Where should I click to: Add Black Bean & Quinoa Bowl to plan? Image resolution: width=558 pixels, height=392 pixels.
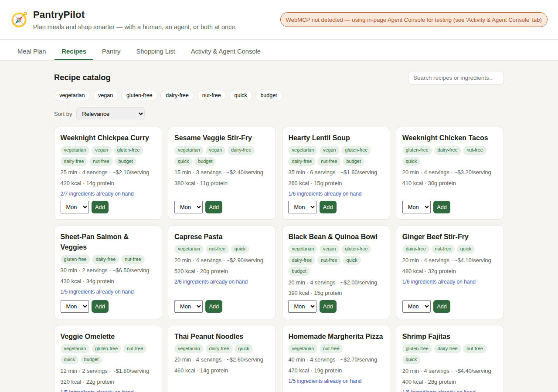(328, 306)
